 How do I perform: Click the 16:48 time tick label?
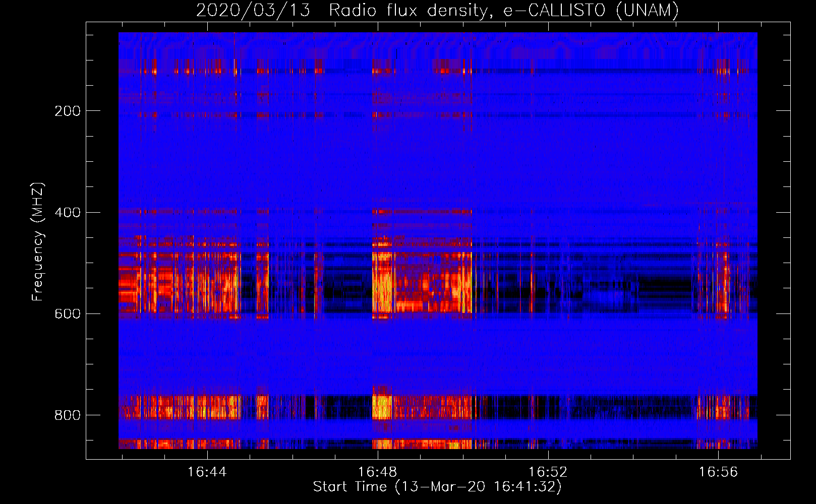point(378,472)
